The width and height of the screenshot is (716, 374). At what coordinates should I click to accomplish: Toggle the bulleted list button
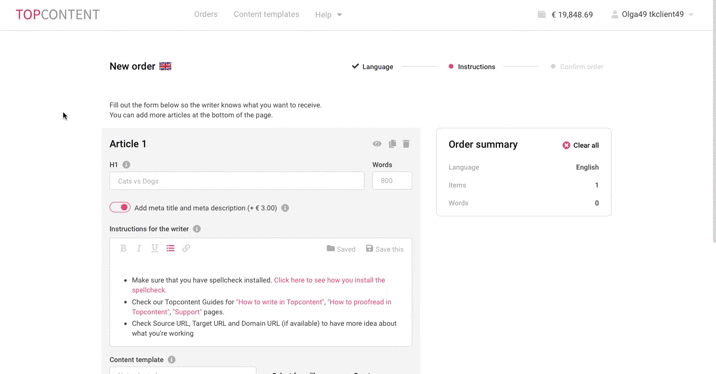[x=170, y=248]
